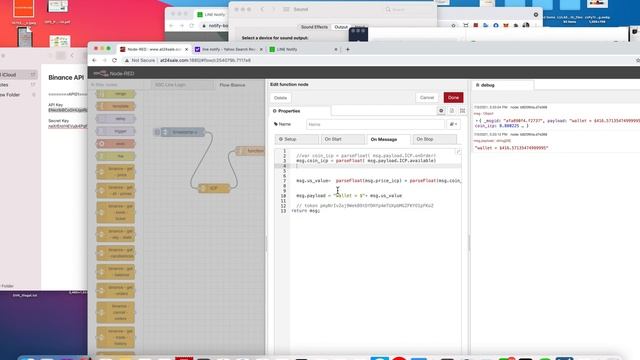Open node appearance settings icon
The image size is (640, 360).
point(462,111)
